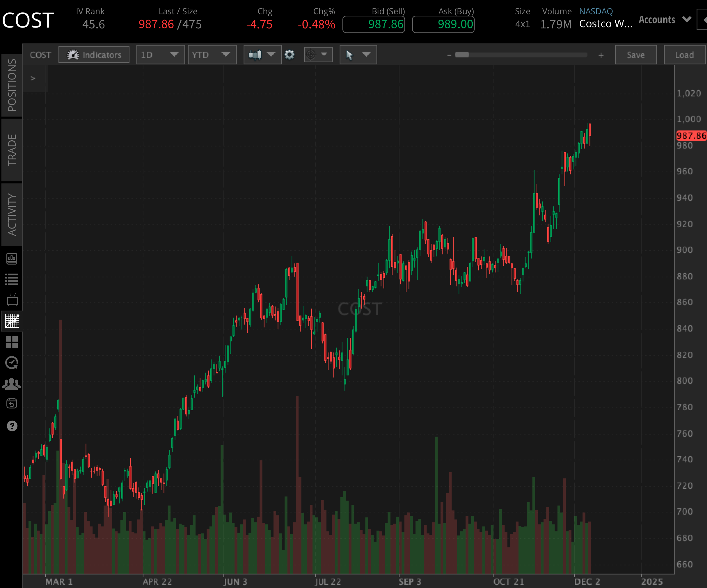
Task: Open the help question mark icon
Action: (x=12, y=426)
